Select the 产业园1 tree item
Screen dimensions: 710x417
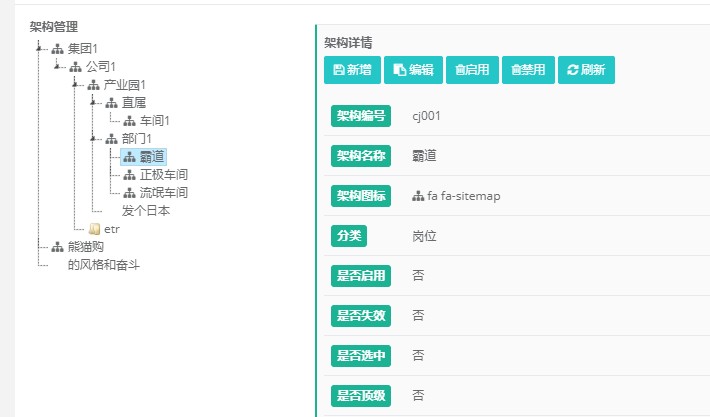coord(124,85)
